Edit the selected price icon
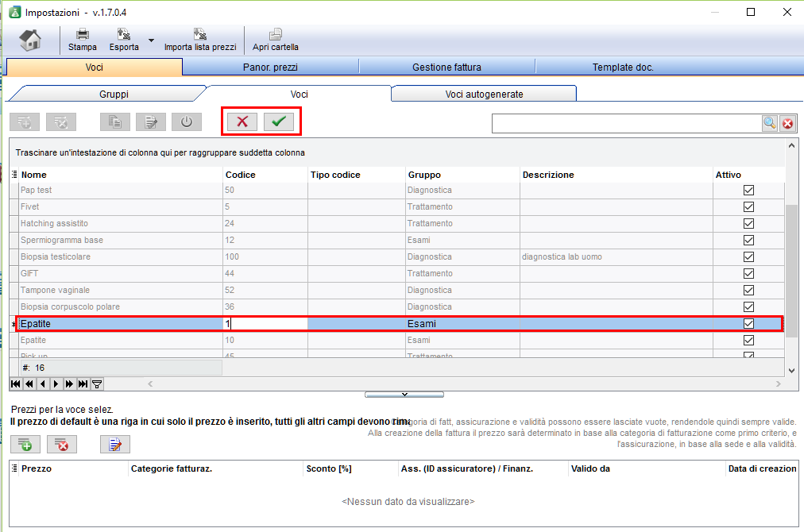804x532 pixels. click(115, 445)
